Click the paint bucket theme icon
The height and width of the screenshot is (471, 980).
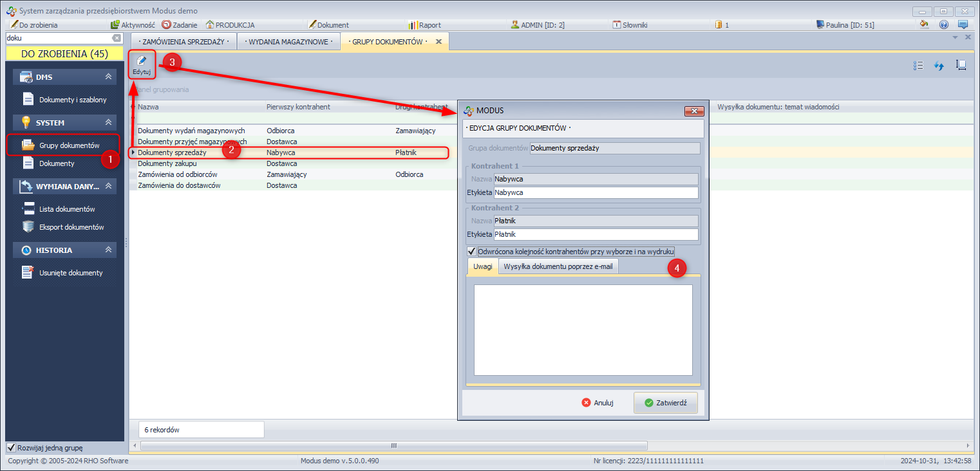click(x=925, y=25)
